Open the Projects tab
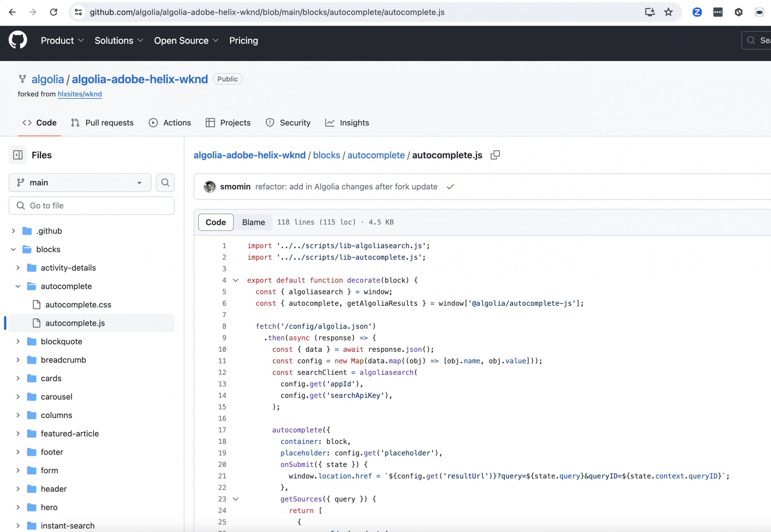 [228, 123]
